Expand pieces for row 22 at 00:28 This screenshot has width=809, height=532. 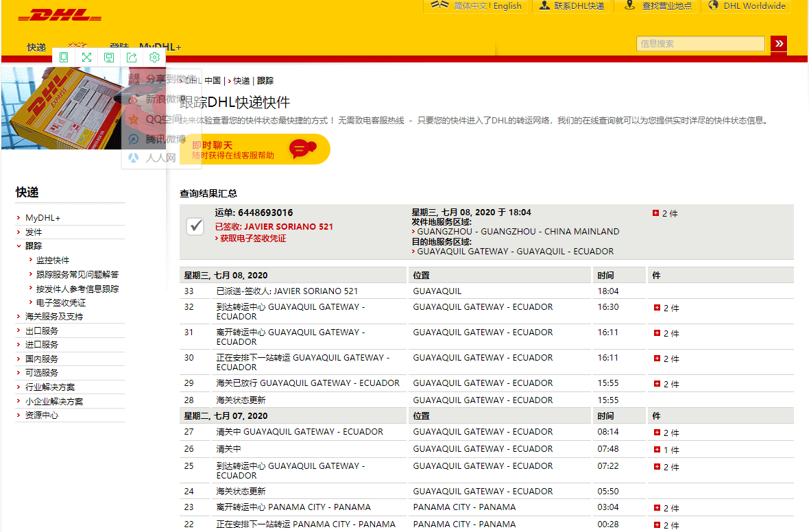[x=657, y=524]
